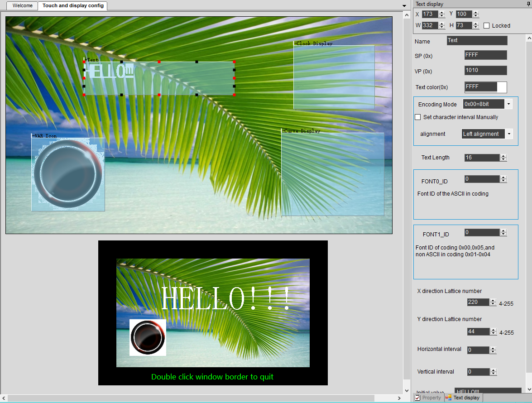The width and height of the screenshot is (532, 403).
Task: Click property panel scroll down arrow
Action: [529, 389]
